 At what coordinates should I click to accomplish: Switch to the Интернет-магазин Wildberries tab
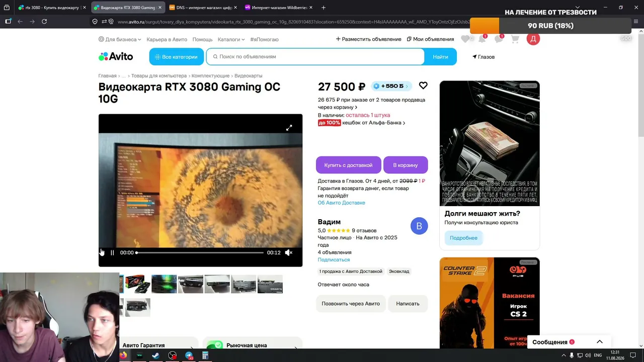[278, 8]
